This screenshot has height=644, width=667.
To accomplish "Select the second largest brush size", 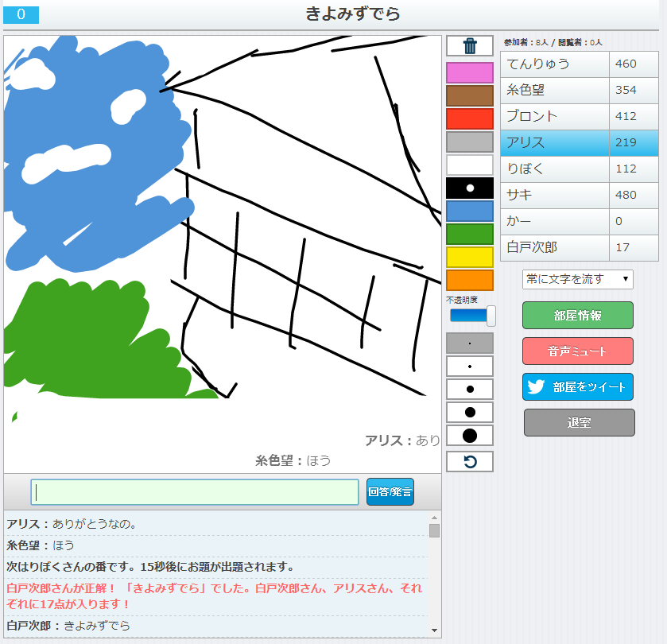I will click(470, 412).
